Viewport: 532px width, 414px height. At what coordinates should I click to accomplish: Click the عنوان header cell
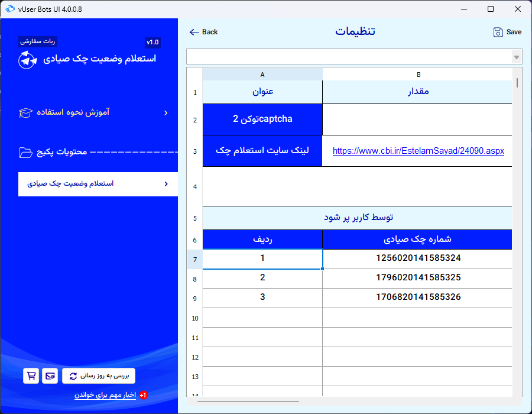tap(262, 92)
